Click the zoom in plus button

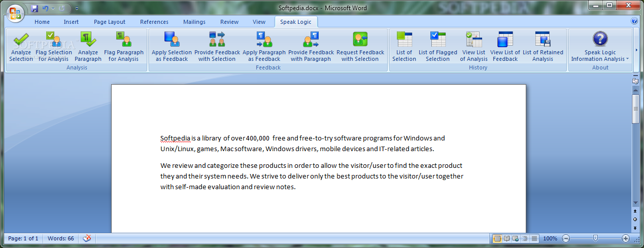[626, 238]
